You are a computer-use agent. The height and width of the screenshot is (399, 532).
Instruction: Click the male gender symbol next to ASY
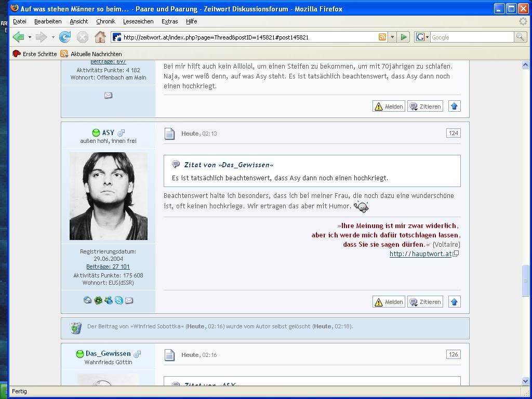point(121,132)
